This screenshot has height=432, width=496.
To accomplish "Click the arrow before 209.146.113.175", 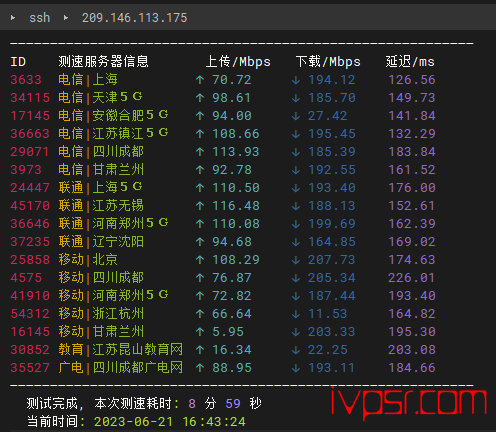I will point(66,17).
